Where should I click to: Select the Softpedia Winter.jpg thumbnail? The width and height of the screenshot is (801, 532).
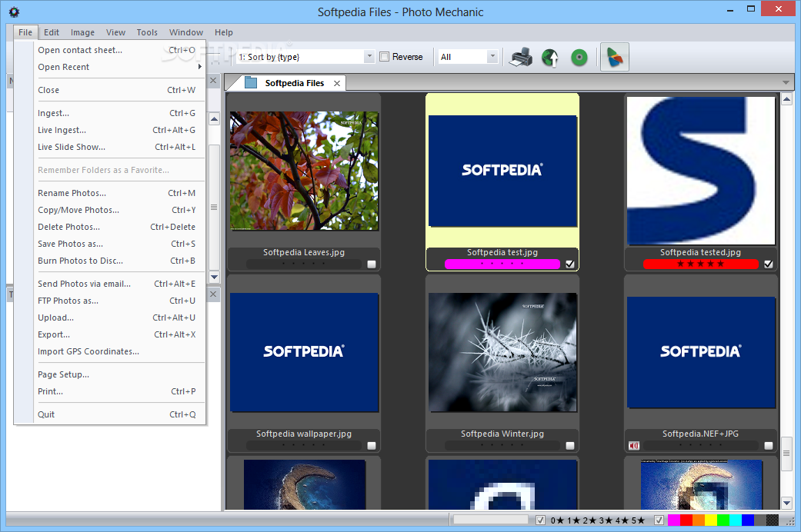click(x=502, y=352)
